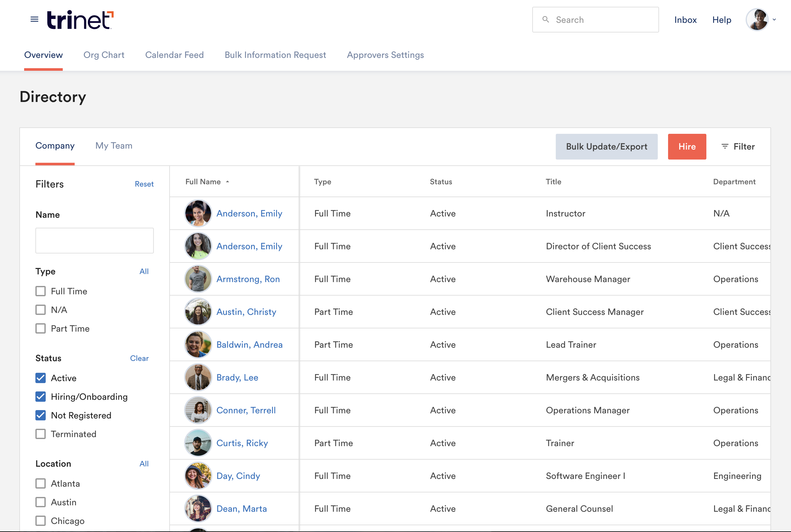The height and width of the screenshot is (532, 791).
Task: Open Ron Armstrong's profile photo
Action: point(198,279)
